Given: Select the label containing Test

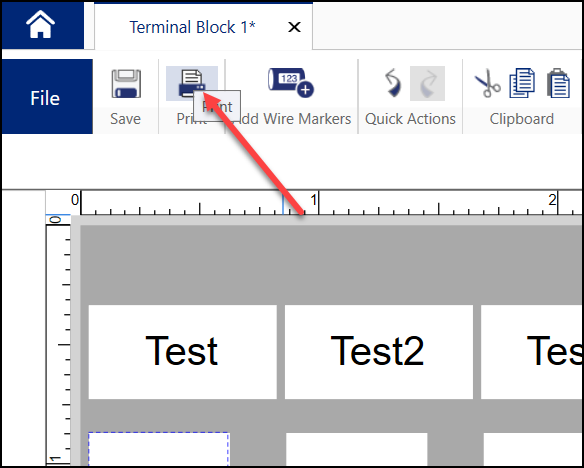Looking at the screenshot, I should point(182,352).
